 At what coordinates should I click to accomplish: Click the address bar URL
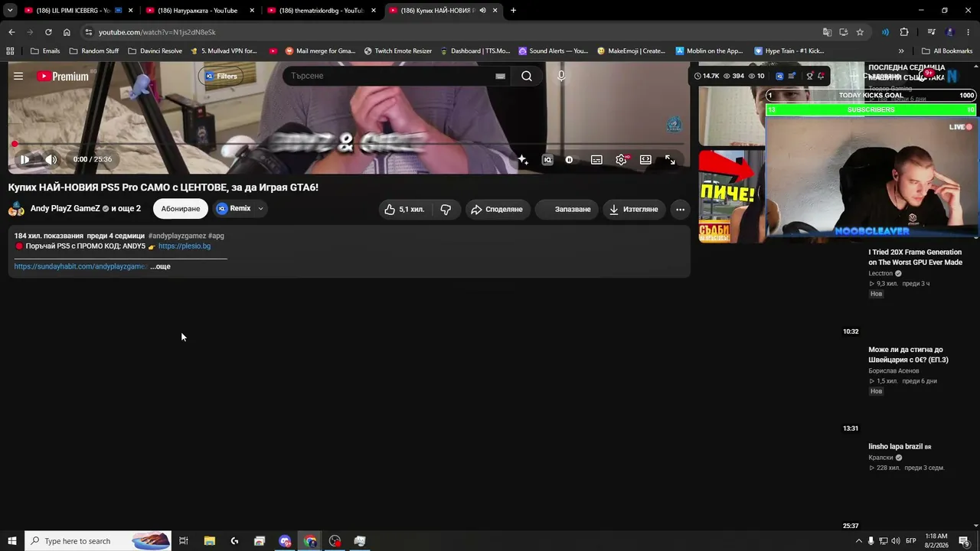[157, 32]
